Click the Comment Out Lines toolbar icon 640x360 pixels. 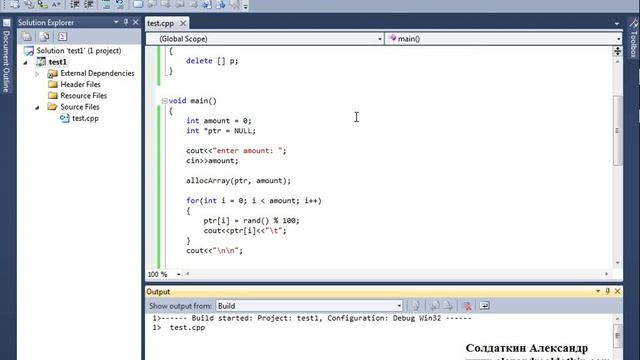[x=106, y=4]
